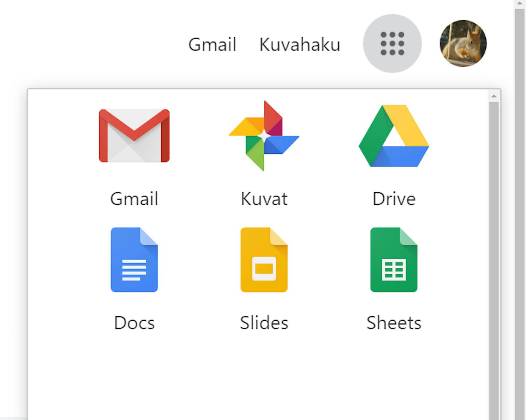Open the Gmail app icon
The image size is (526, 420).
[134, 136]
